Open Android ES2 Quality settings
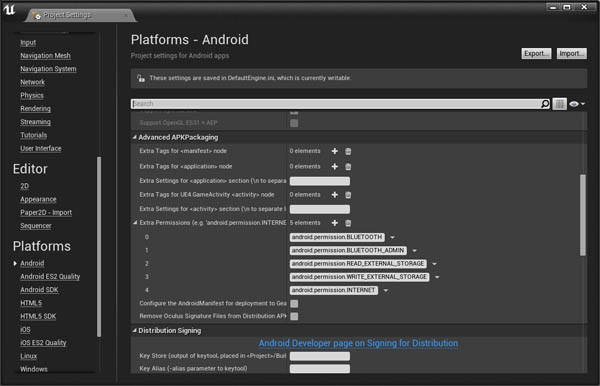The height and width of the screenshot is (386, 600). tap(50, 277)
